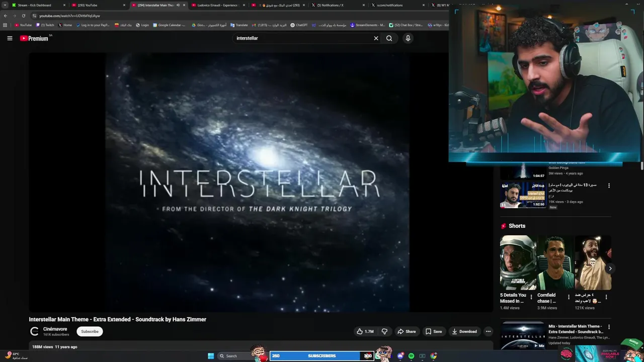Open StreamElements bookmark
644x362 pixels.
[x=368, y=25]
